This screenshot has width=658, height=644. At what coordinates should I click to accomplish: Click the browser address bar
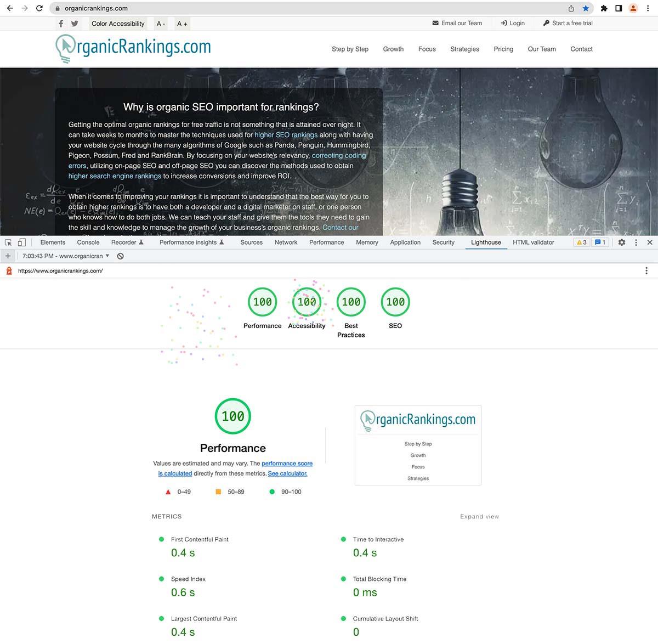(164, 8)
